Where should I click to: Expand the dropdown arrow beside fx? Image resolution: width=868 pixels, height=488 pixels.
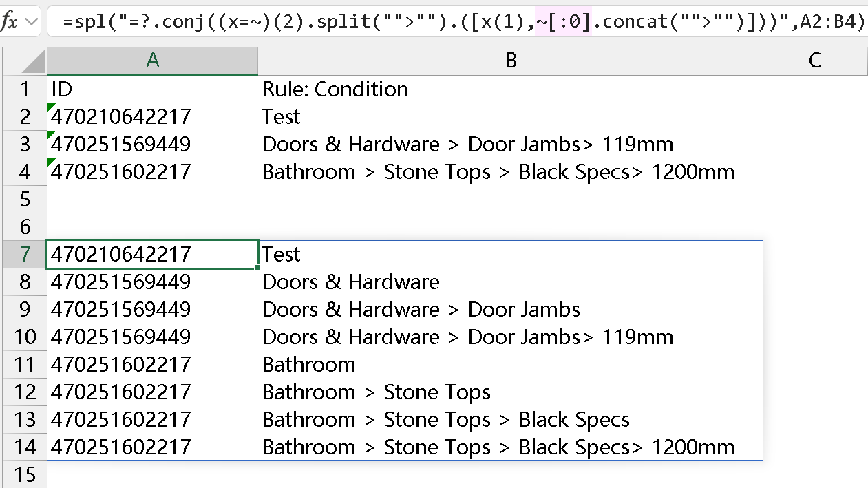coord(32,22)
